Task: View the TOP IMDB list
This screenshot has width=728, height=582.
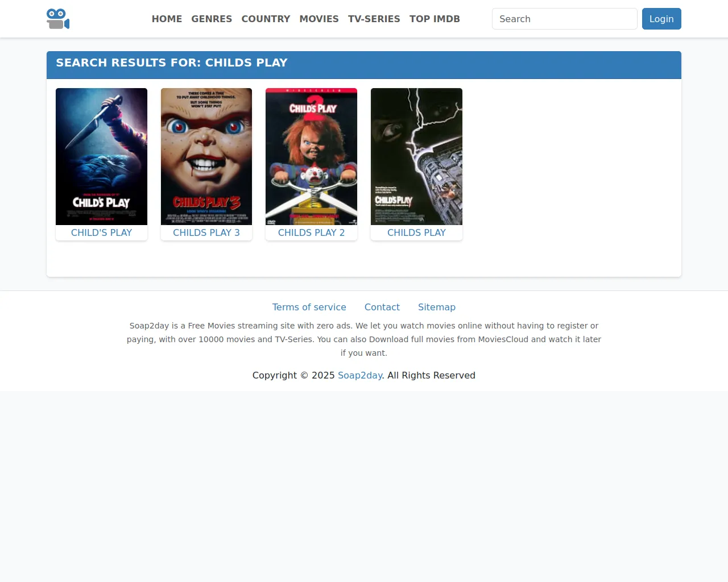Action: [x=435, y=19]
